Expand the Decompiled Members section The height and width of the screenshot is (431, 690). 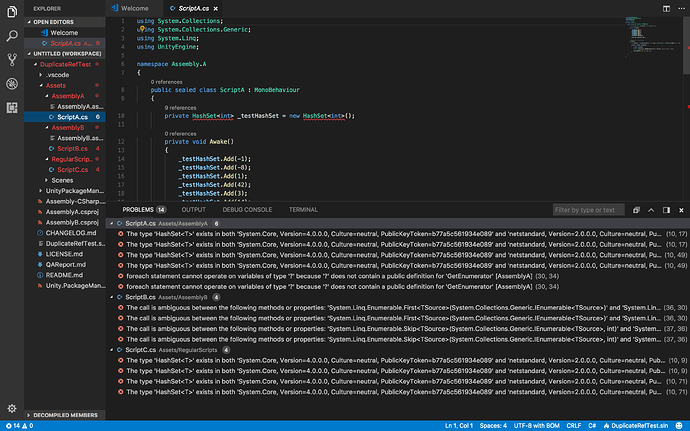66,413
